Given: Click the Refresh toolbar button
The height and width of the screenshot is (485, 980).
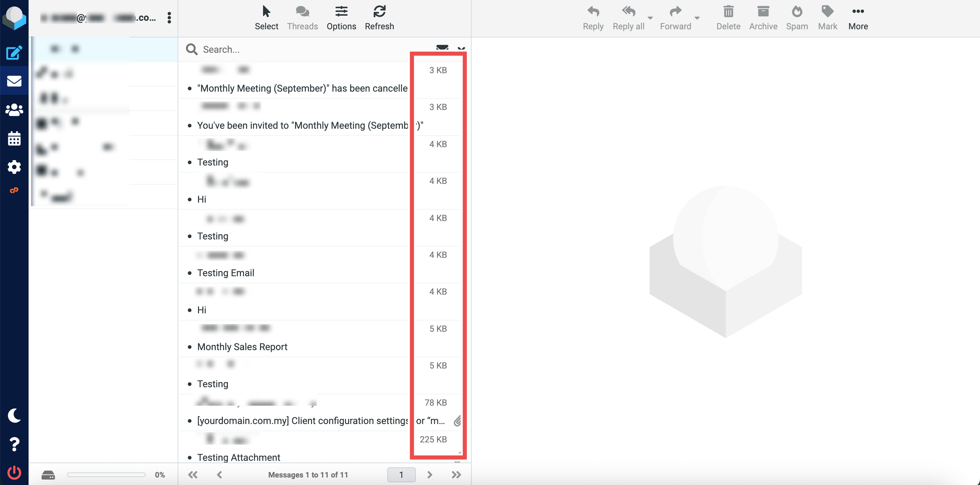Looking at the screenshot, I should [x=379, y=17].
